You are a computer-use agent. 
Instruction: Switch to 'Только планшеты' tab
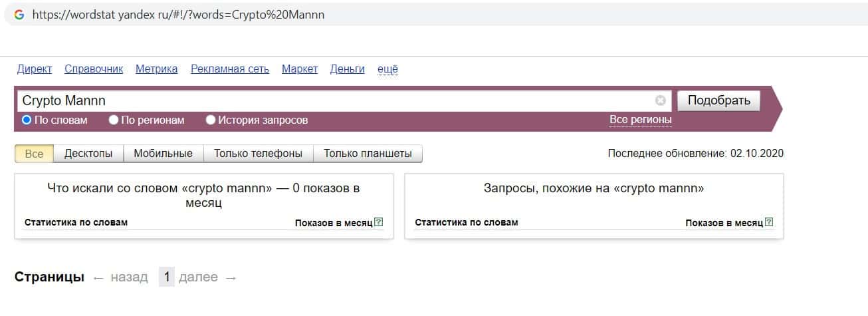[x=368, y=154]
